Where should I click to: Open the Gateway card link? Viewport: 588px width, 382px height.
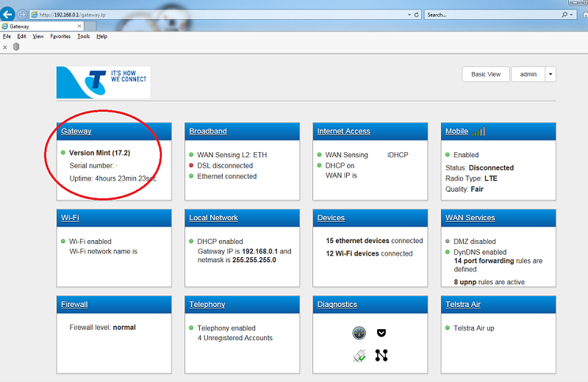pyautogui.click(x=76, y=131)
